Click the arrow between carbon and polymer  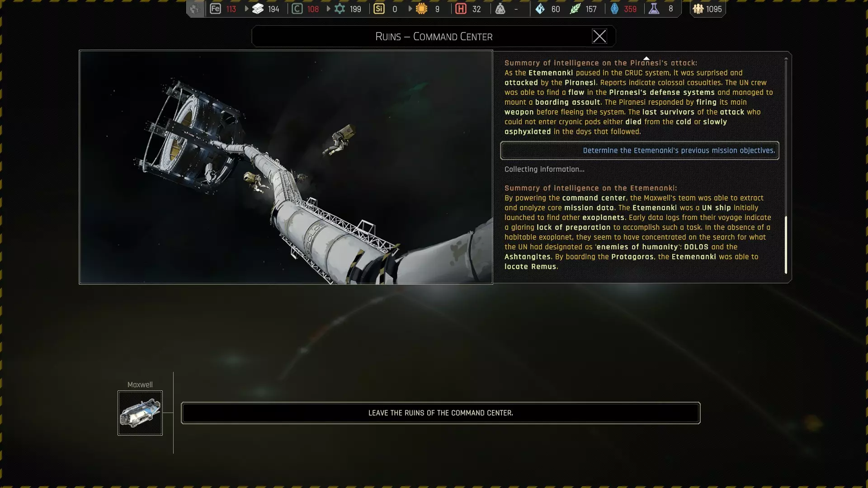tap(328, 9)
